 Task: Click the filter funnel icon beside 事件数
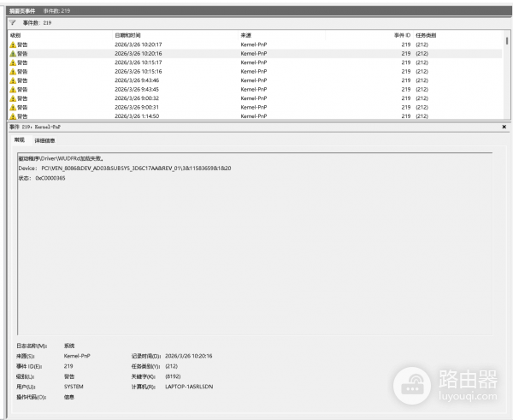coord(13,22)
